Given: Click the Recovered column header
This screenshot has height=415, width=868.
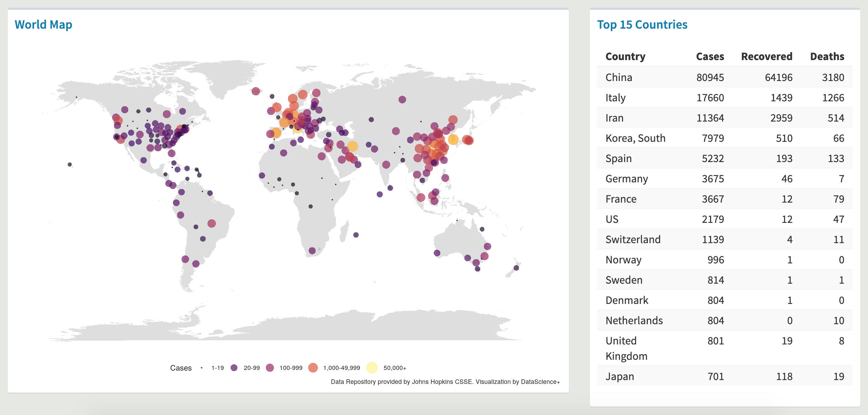Looking at the screenshot, I should (766, 57).
